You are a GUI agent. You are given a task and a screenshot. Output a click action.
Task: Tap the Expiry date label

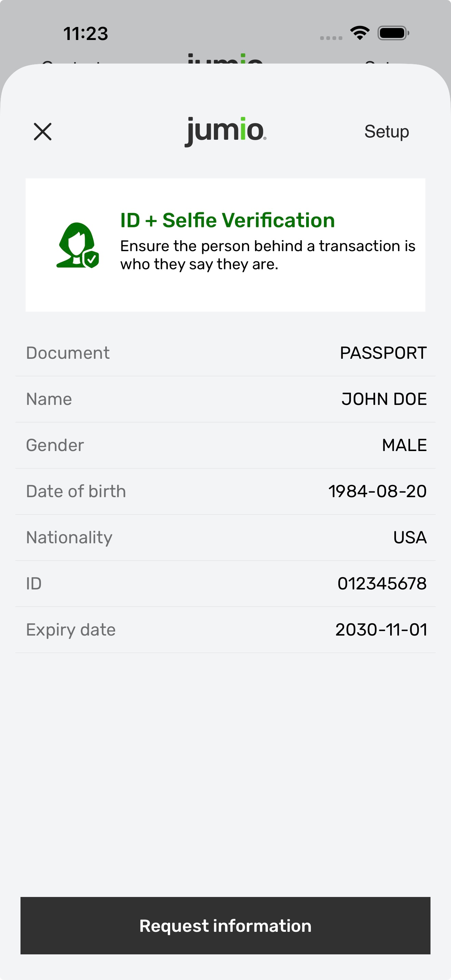pos(71,630)
